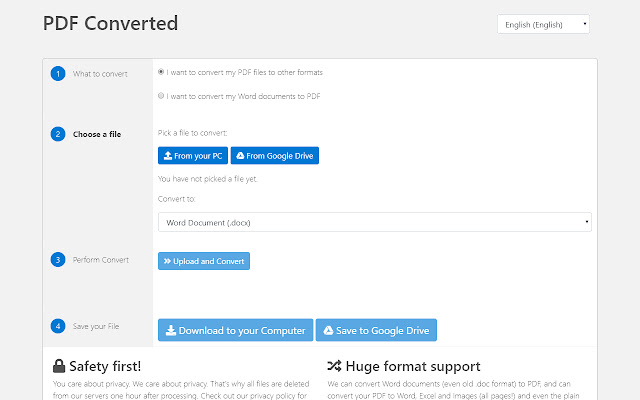Click the From your PC upload button
This screenshot has height=400, width=640.
click(x=193, y=156)
